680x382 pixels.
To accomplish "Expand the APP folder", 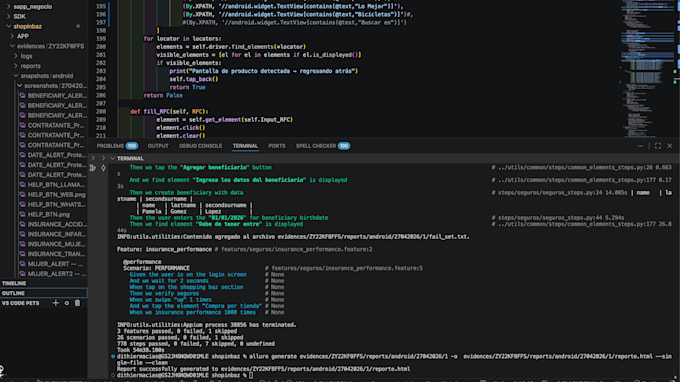I will click(12, 36).
